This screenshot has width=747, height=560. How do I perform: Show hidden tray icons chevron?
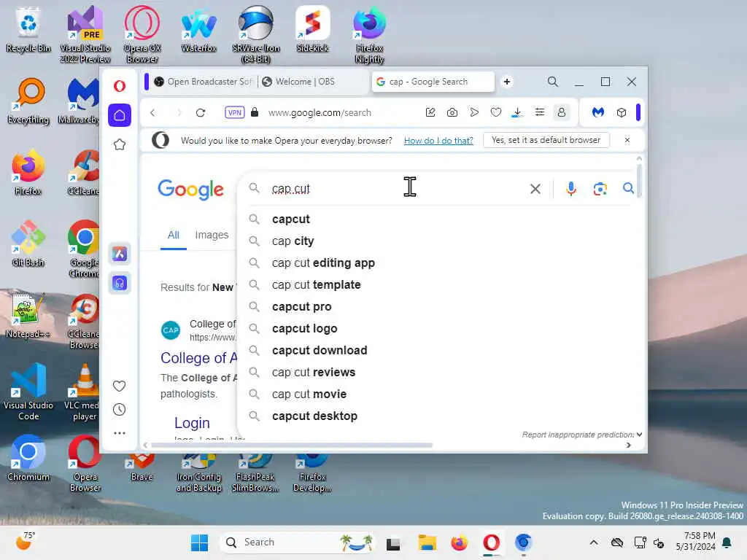(594, 542)
